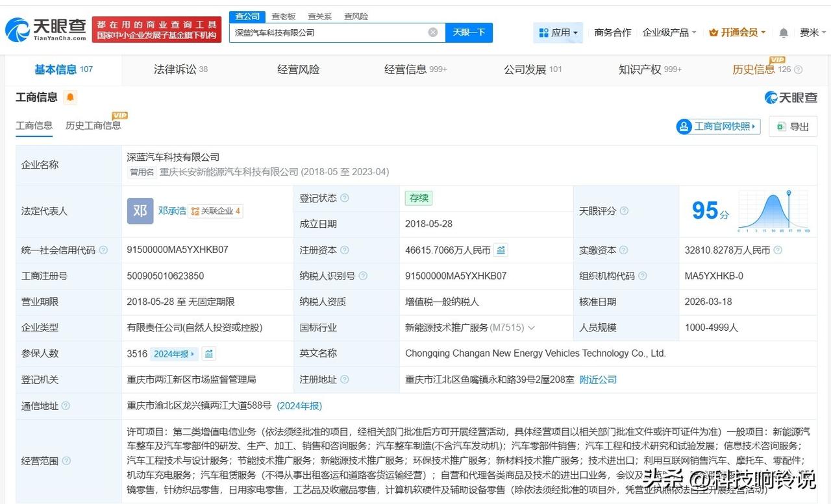Open the 费米 user account menu
Screen dimensions: 831x504
[813, 32]
